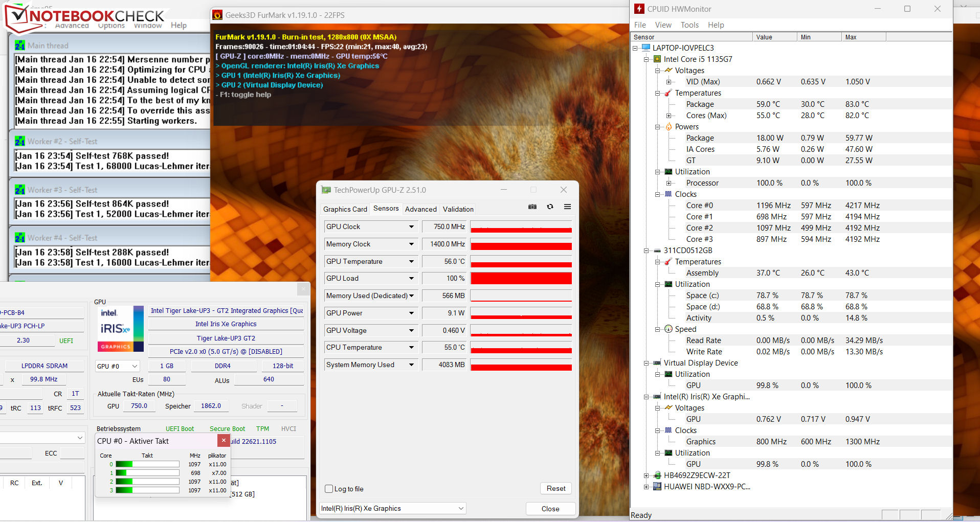
Task: Click the Virtual Display Device icon
Action: (657, 363)
